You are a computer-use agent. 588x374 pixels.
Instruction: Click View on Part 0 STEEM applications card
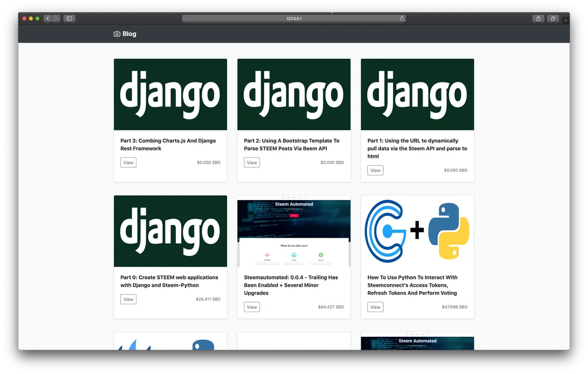tap(128, 299)
